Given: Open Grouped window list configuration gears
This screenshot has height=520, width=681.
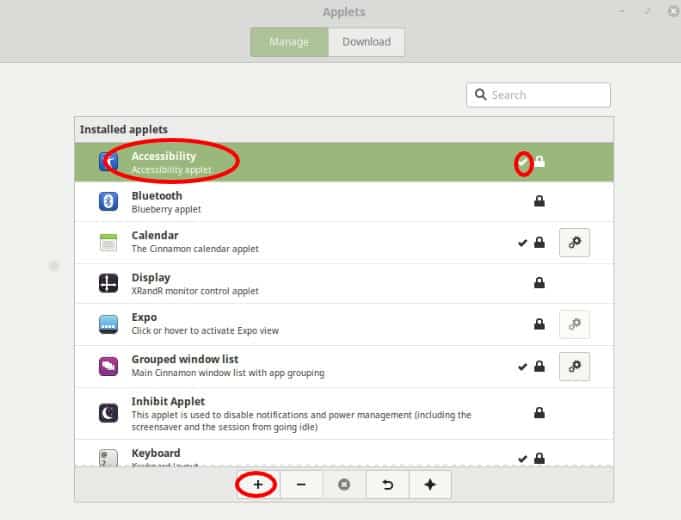Looking at the screenshot, I should pyautogui.click(x=574, y=366).
